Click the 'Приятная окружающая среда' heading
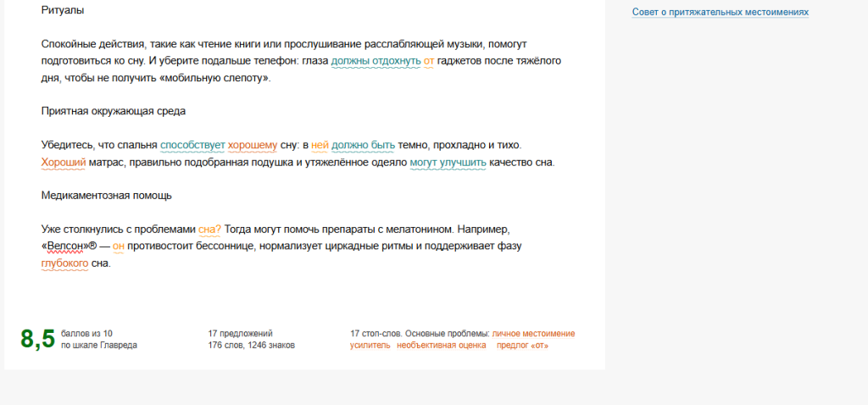Screen dimensions: 868x405 click(x=114, y=111)
